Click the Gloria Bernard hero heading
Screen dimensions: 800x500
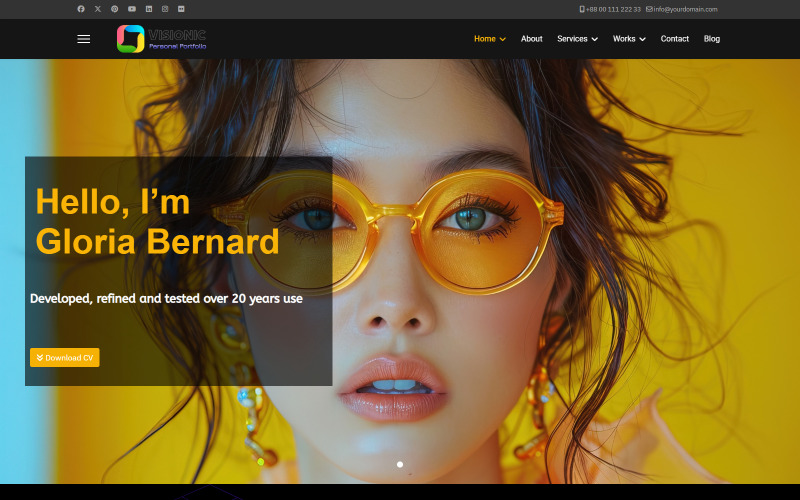[x=157, y=241]
